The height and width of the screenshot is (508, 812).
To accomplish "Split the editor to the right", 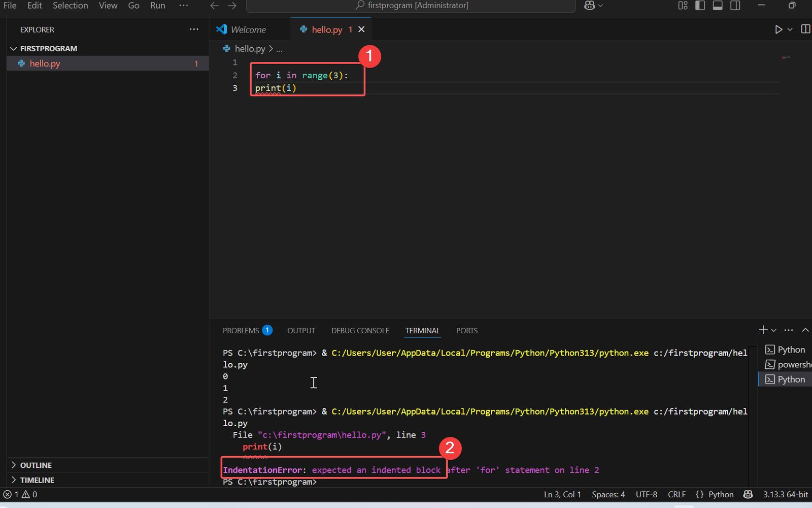I will pos(805,29).
